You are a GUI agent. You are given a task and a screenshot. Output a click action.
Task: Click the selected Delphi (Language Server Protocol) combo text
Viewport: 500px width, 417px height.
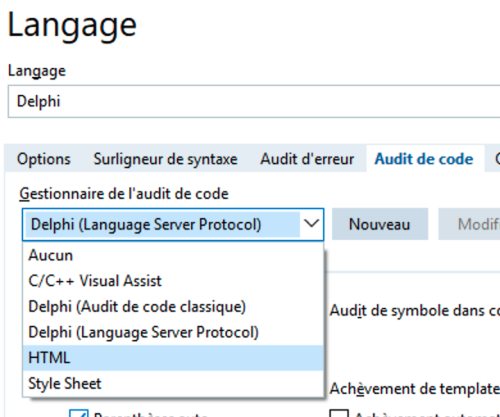146,224
